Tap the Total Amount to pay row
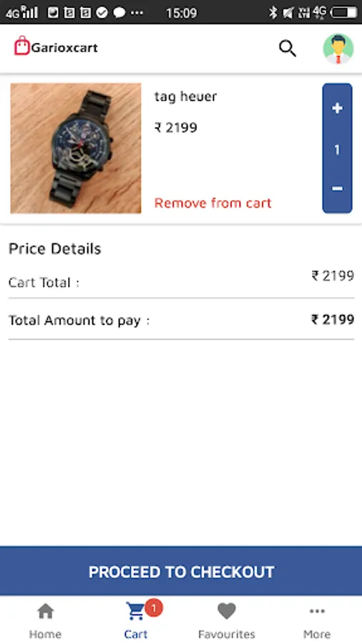Viewport: 362px width, 644px height. tap(181, 320)
